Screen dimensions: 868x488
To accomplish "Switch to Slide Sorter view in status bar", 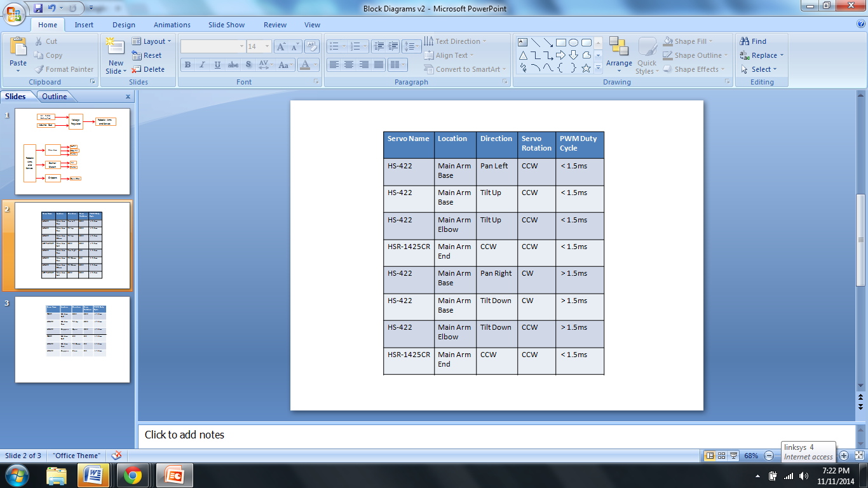I will pos(722,456).
